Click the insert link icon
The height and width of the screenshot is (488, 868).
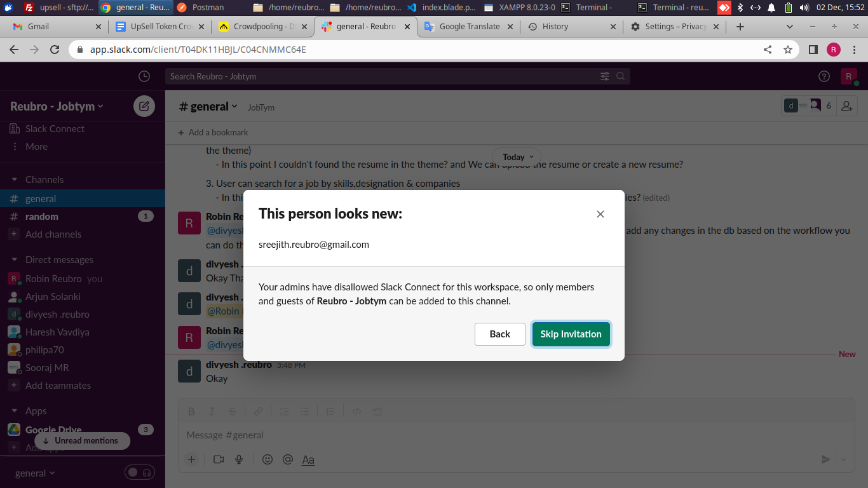click(259, 411)
